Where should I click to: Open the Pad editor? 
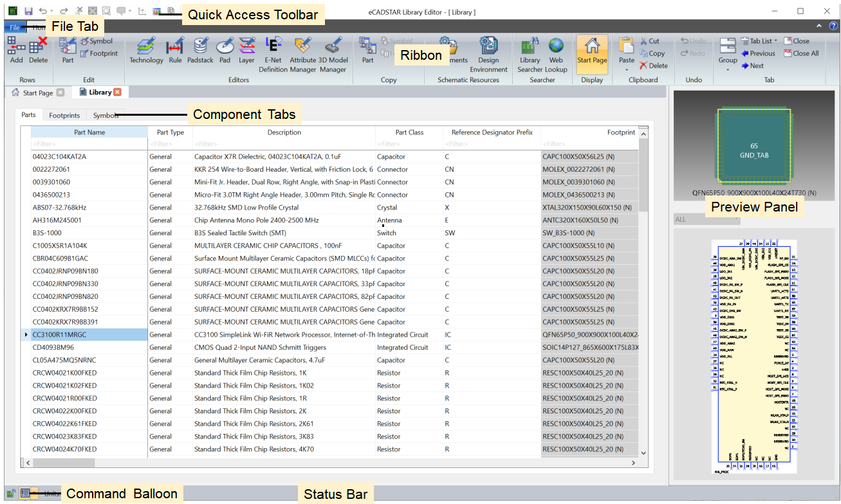pos(225,51)
